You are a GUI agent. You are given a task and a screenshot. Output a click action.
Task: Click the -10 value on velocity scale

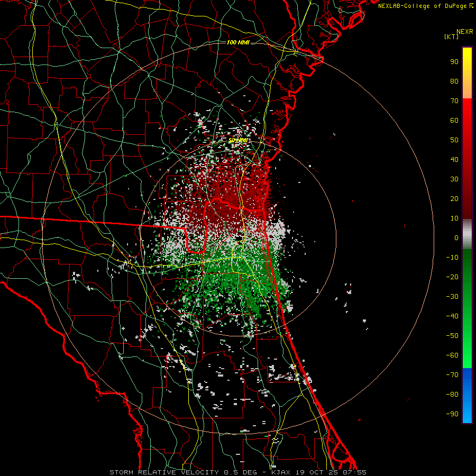tap(452, 258)
